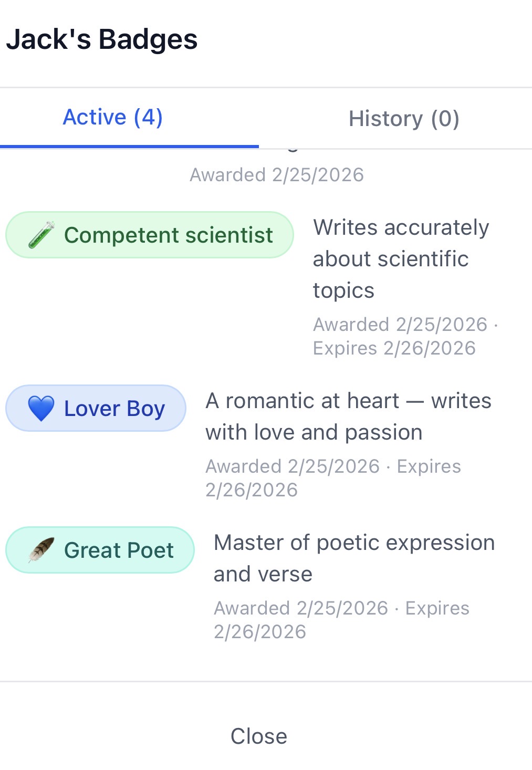The image size is (532, 770).
Task: Click 'Master of poetic expression' description
Action: point(354,558)
